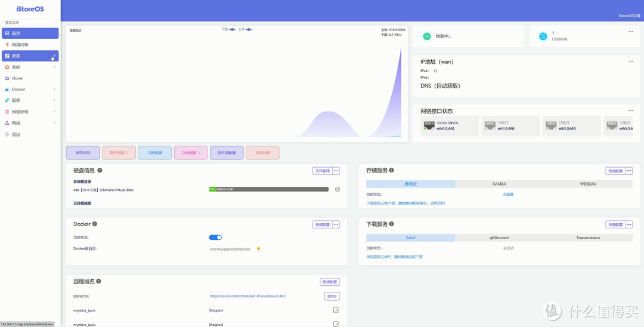Open ellipsis menu next to 文件管理
Image resolution: width=644 pixels, height=327 pixels.
336,171
